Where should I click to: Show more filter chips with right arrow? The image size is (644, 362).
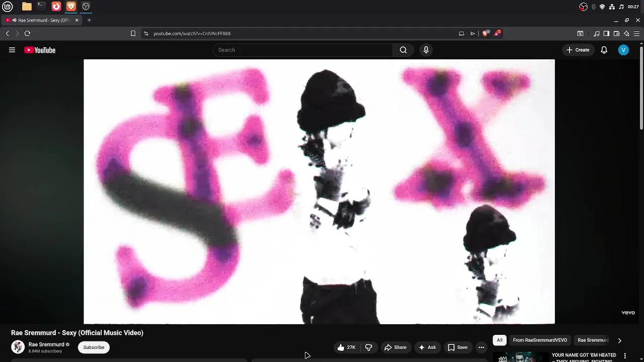[x=619, y=340]
